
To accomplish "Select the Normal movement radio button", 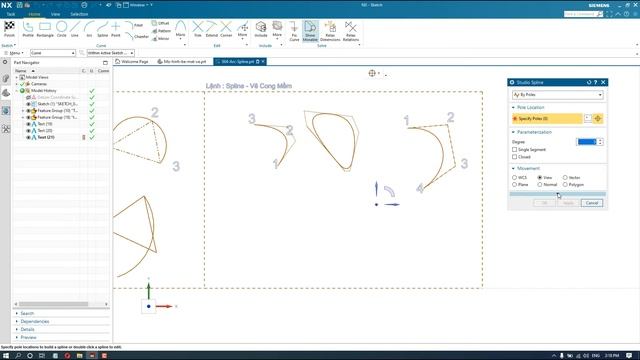I will [540, 184].
